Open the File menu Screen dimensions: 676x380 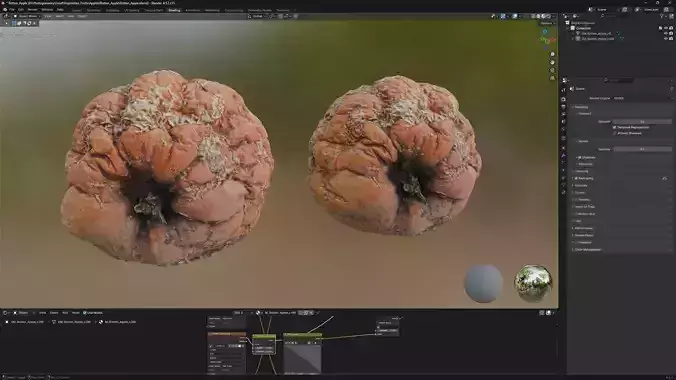tap(12, 9)
